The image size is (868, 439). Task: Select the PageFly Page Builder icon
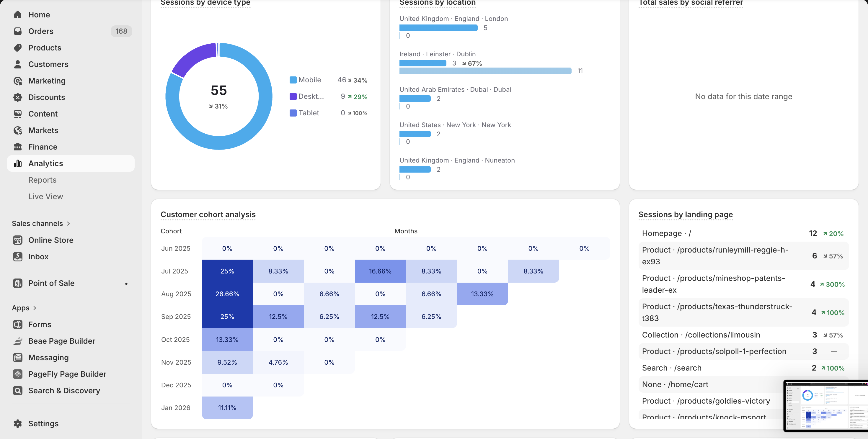click(x=18, y=374)
